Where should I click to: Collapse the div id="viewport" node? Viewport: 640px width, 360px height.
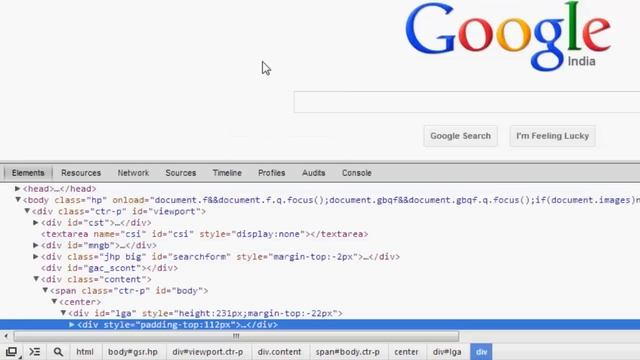pyautogui.click(x=27, y=211)
